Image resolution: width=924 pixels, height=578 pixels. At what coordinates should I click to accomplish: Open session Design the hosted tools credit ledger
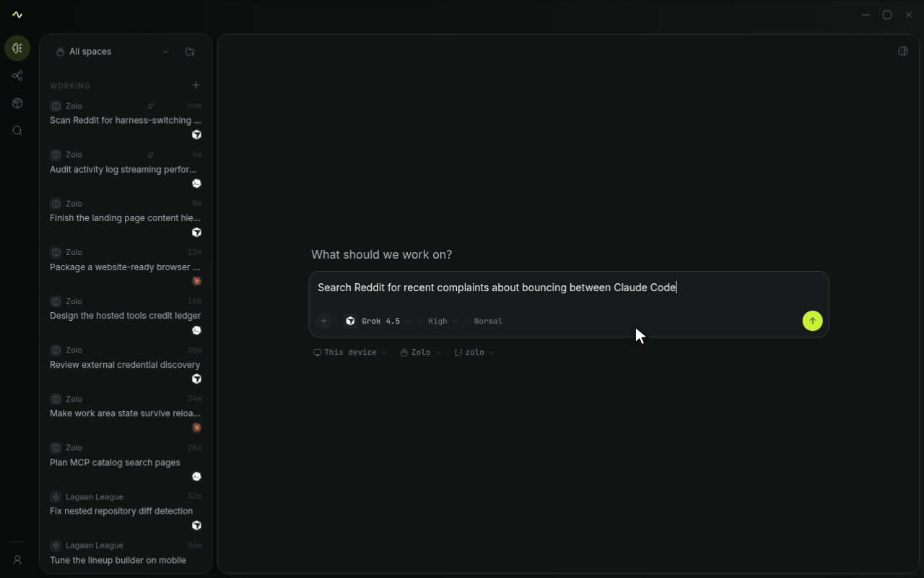coord(126,315)
